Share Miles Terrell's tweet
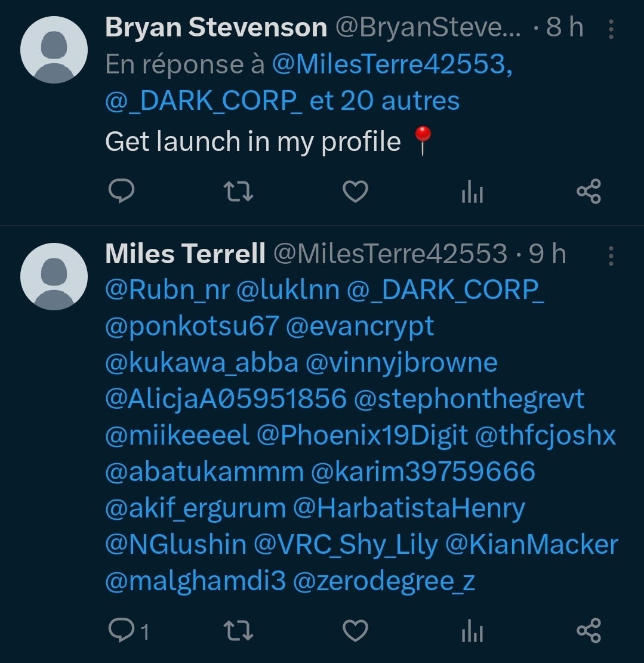644x663 pixels. click(589, 631)
